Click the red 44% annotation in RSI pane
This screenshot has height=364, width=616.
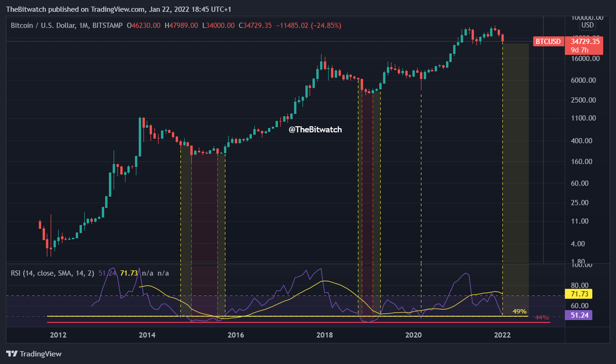pos(542,318)
